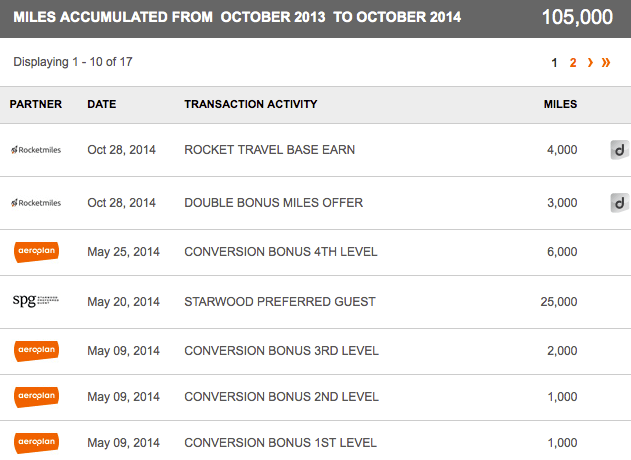This screenshot has height=460, width=631.
Task: Sort by Transaction Activity column header
Action: (251, 104)
